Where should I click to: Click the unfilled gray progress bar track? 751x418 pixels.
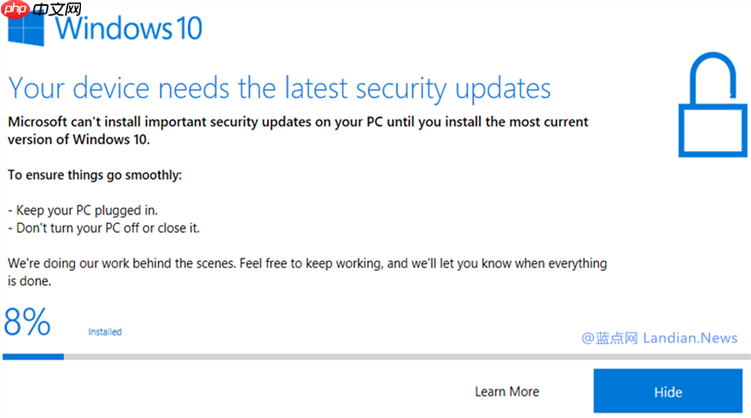(400, 355)
